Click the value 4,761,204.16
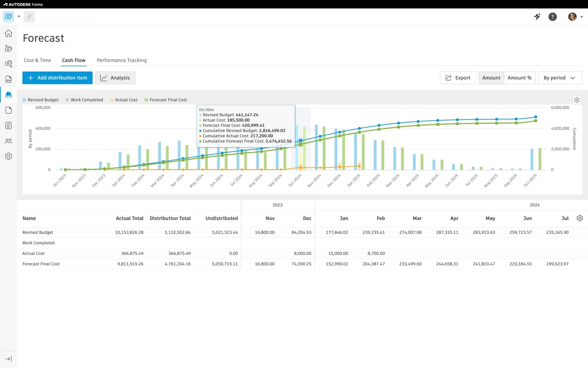 point(178,264)
